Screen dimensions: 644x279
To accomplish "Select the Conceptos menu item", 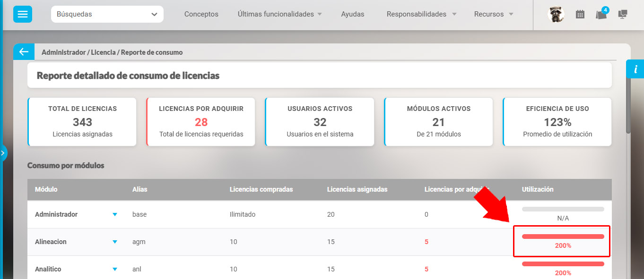I will tap(201, 14).
